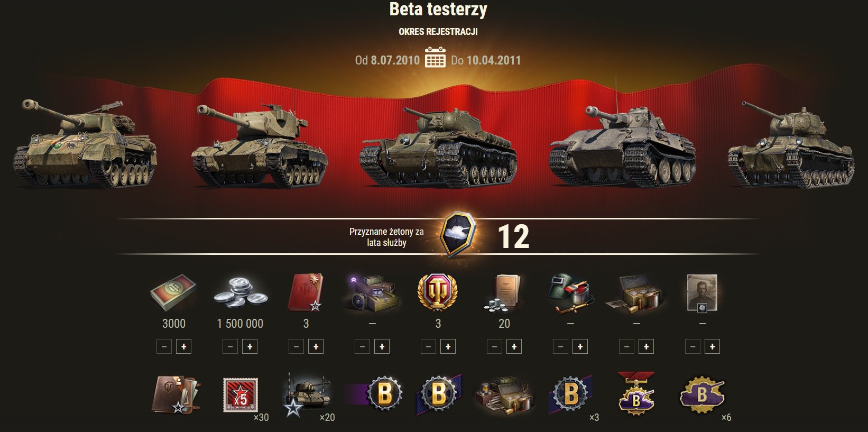Screen dimensions: 868x432
Task: Select the welding mask and paint icon
Action: [570, 292]
